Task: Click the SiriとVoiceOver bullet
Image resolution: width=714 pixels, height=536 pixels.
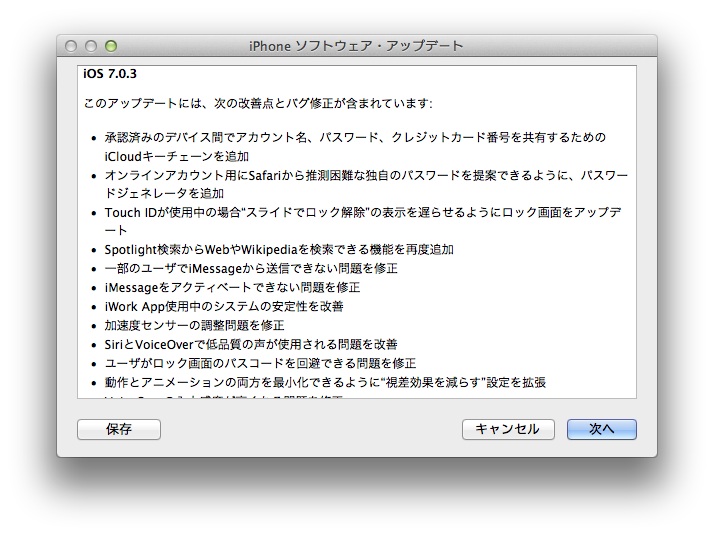Action: [x=251, y=344]
